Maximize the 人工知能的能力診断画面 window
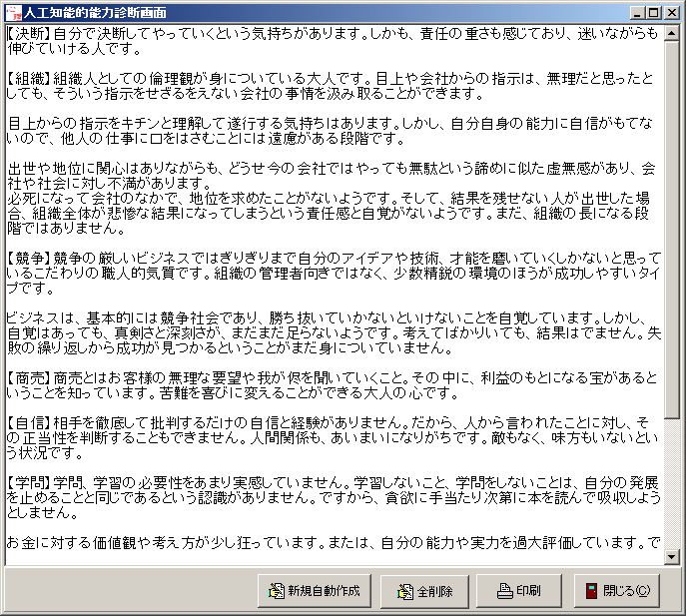This screenshot has height=616, width=686. 653,13
